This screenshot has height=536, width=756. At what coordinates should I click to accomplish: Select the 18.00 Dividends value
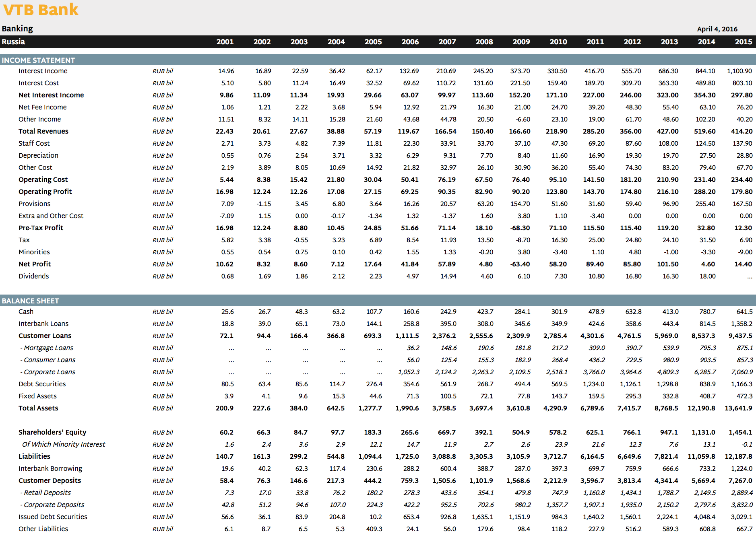click(708, 276)
